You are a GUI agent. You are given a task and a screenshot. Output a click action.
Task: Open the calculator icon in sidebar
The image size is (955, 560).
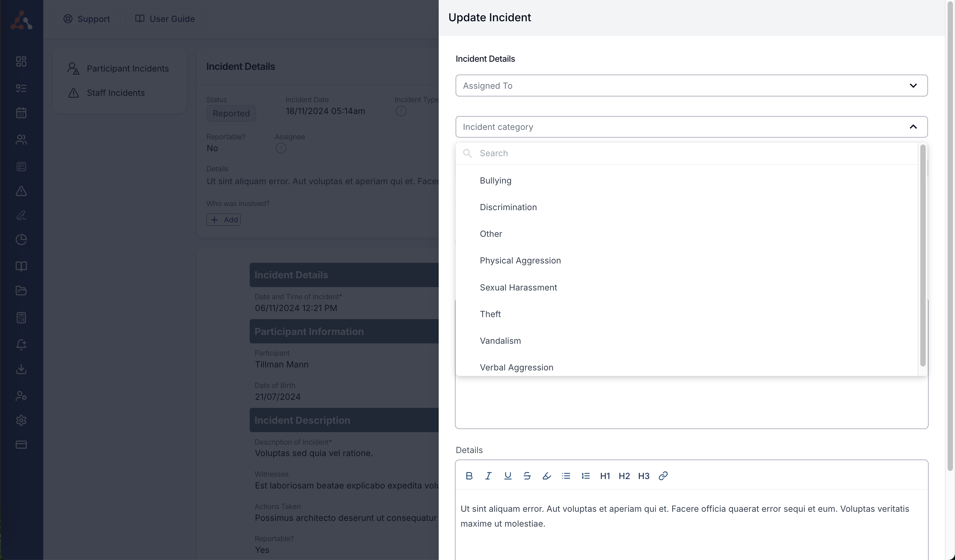click(x=21, y=317)
